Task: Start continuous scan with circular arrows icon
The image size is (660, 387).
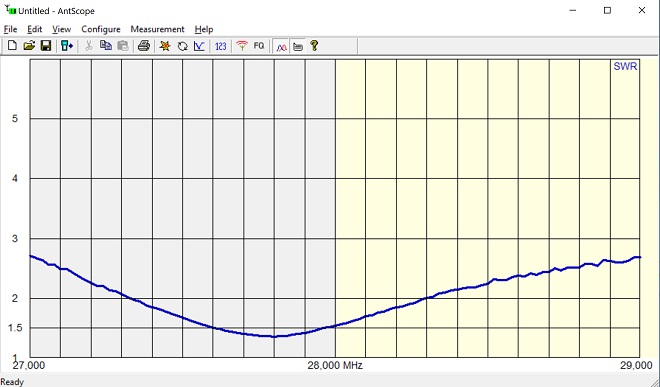Action: point(182,46)
